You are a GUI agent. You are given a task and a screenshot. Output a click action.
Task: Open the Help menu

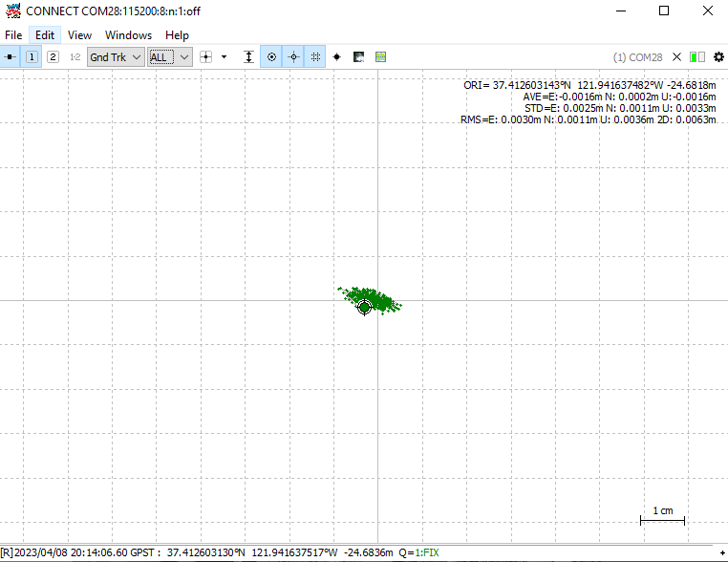[177, 35]
